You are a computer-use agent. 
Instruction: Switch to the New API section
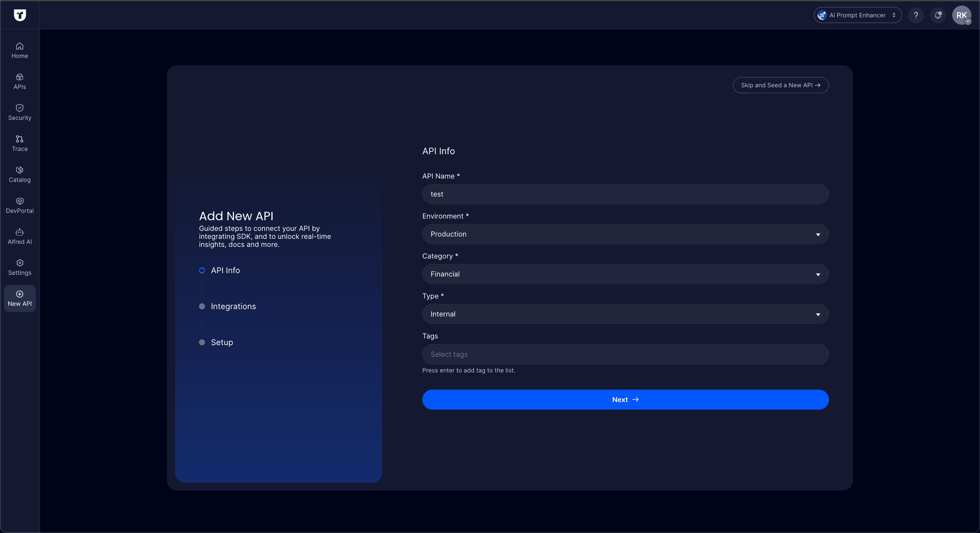pos(19,298)
